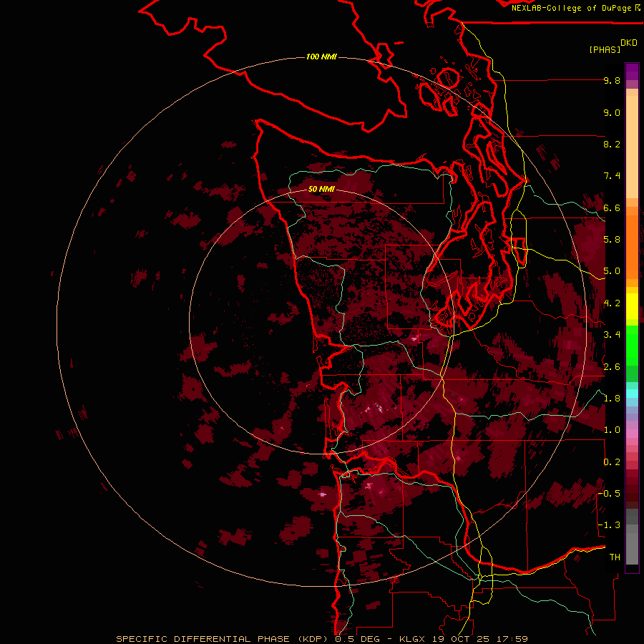Click the cyan band in the color bar

click(x=632, y=394)
